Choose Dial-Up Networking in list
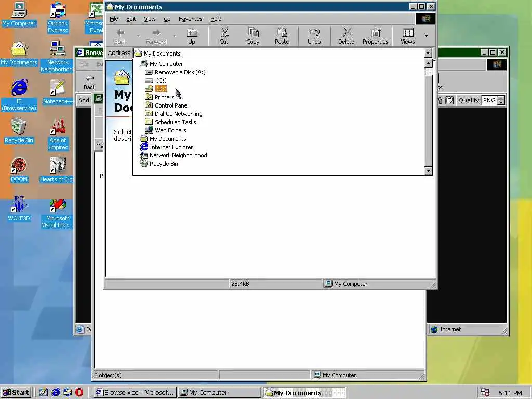 [x=179, y=114]
